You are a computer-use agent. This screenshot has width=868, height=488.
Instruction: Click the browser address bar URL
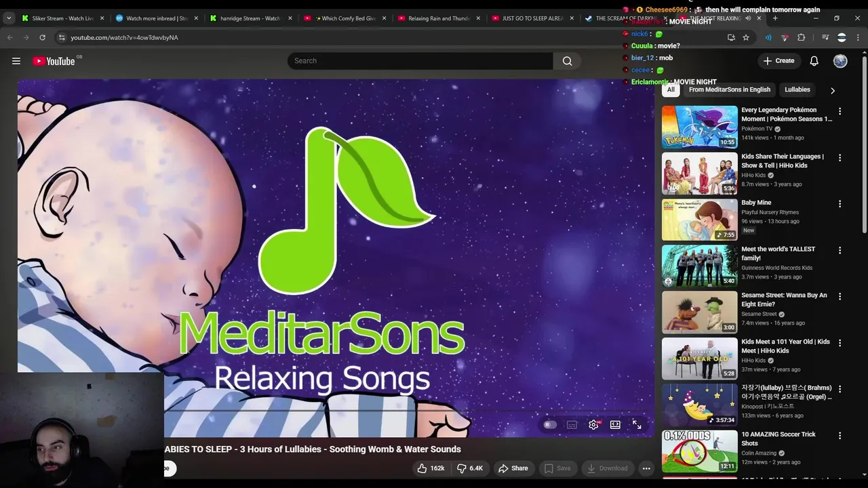124,37
